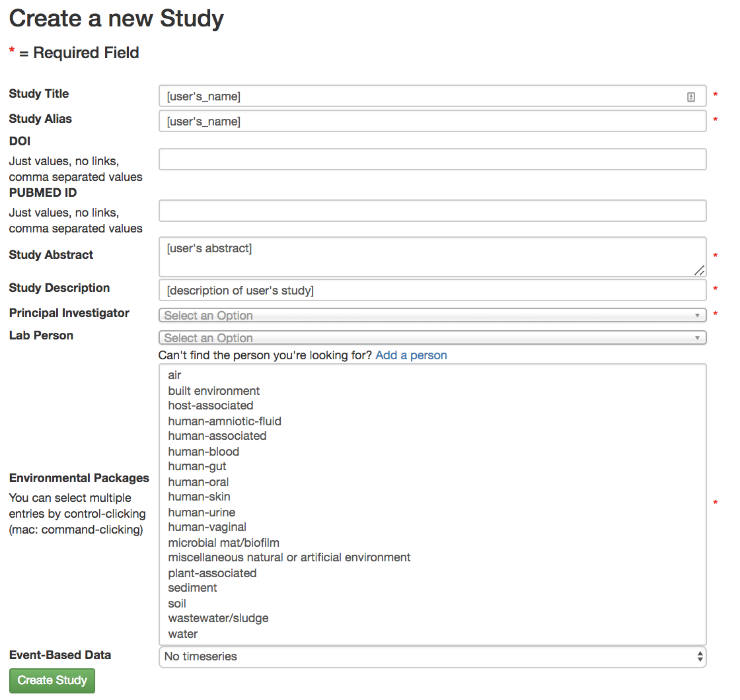Grab the Study Abstract resize handle
The height and width of the screenshot is (700, 740).
tap(699, 270)
